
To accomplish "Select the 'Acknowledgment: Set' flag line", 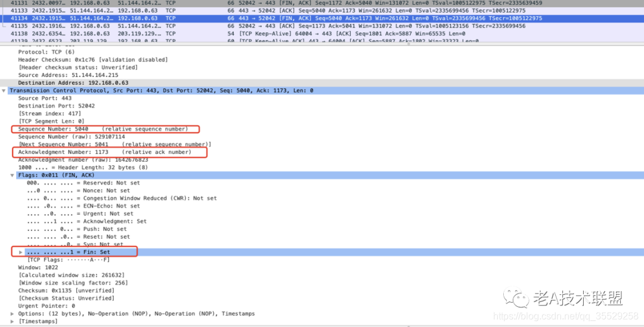I will tap(86, 221).
